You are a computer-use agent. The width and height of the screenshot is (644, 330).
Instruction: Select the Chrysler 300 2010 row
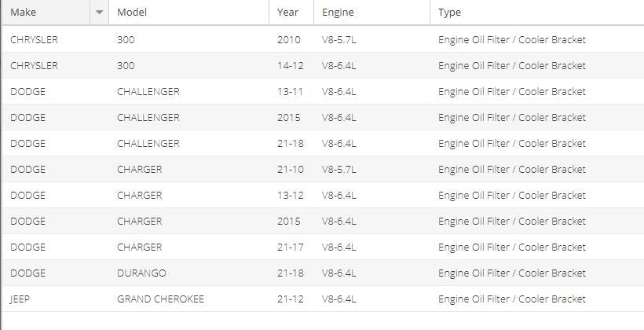pyautogui.click(x=324, y=39)
